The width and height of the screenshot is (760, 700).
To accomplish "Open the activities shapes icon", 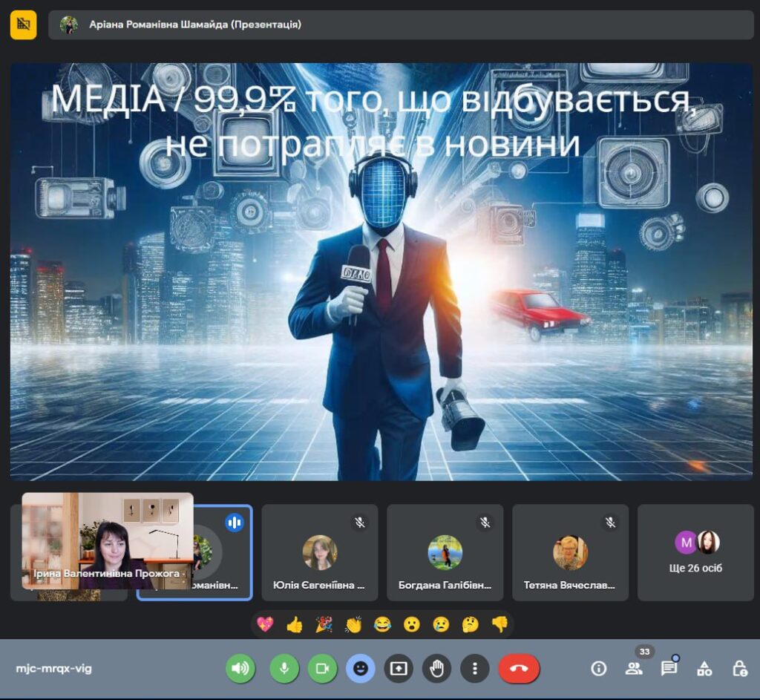I will [x=704, y=668].
